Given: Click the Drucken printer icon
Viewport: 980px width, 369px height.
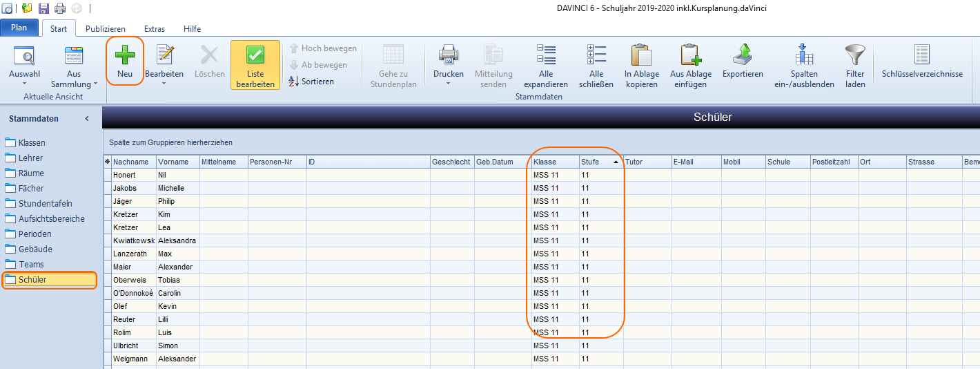Looking at the screenshot, I should [449, 55].
